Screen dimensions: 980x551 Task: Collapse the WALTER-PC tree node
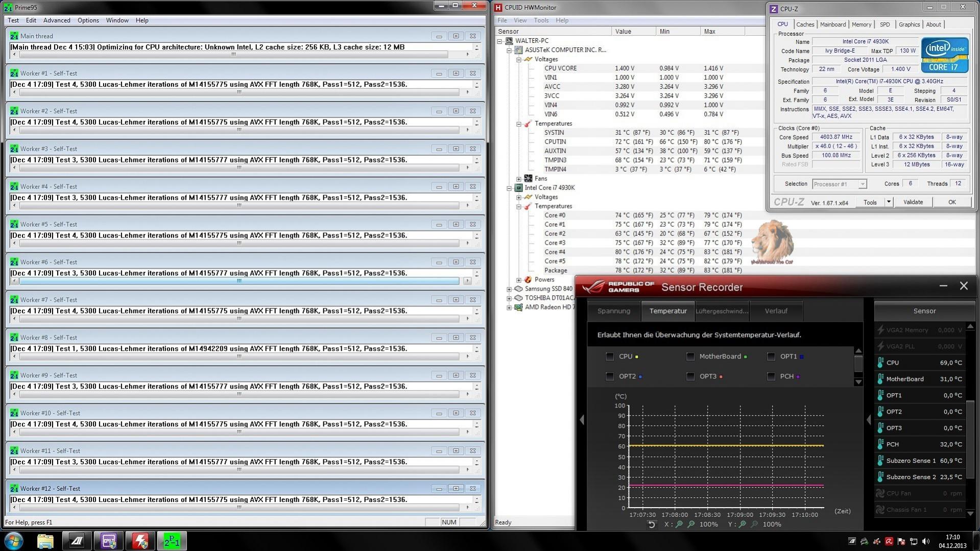pos(500,41)
